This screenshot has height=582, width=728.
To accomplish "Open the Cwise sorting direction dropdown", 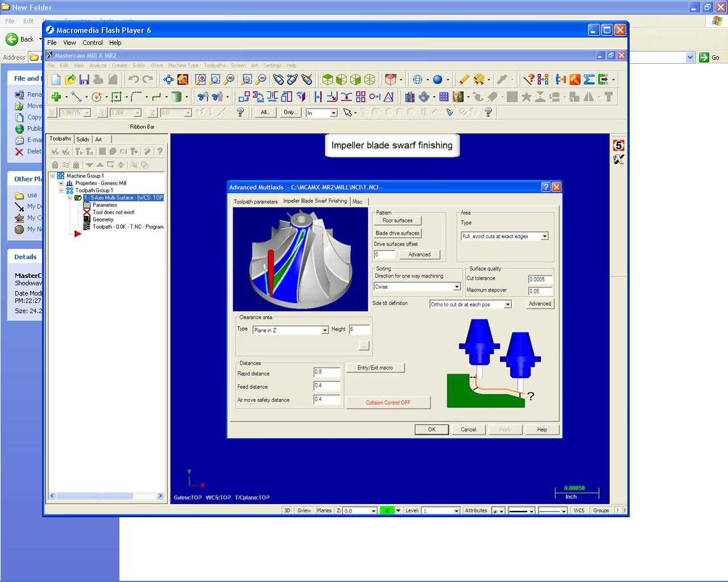I will 456,287.
